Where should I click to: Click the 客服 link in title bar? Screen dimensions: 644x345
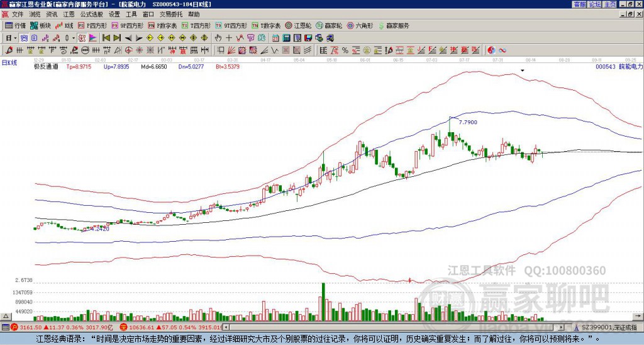[579, 4]
